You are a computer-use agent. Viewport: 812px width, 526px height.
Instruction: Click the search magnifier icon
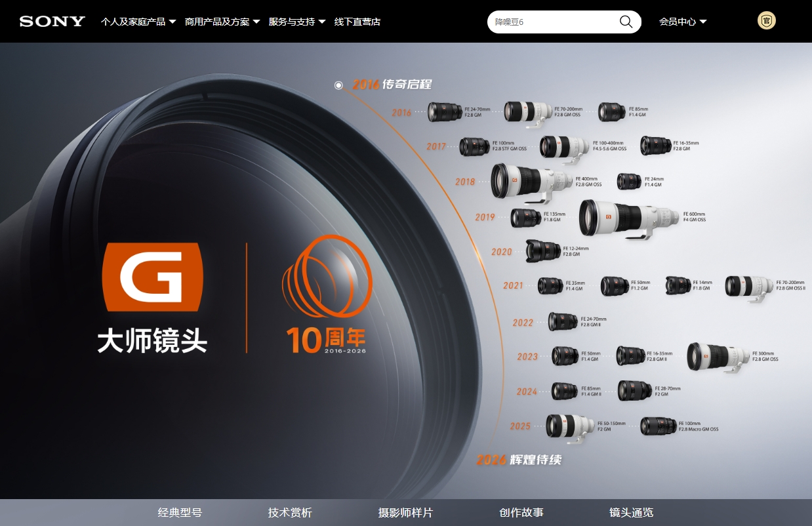[626, 22]
